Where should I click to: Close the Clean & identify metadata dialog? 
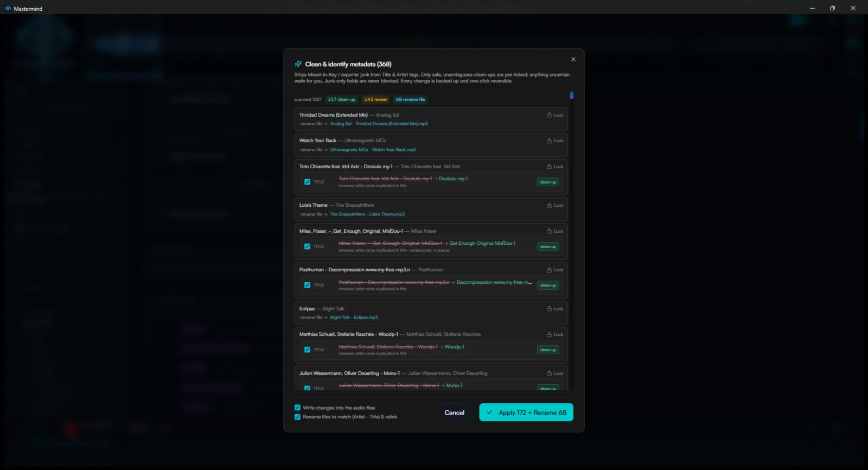573,59
